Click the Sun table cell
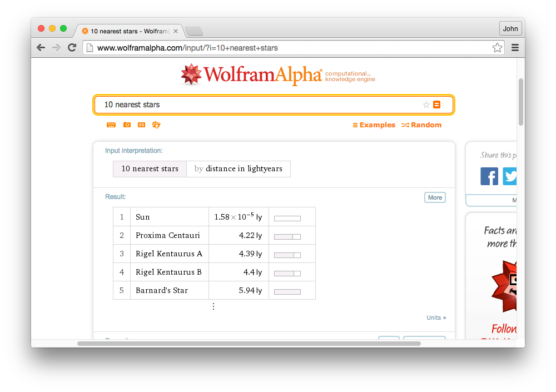 (170, 217)
